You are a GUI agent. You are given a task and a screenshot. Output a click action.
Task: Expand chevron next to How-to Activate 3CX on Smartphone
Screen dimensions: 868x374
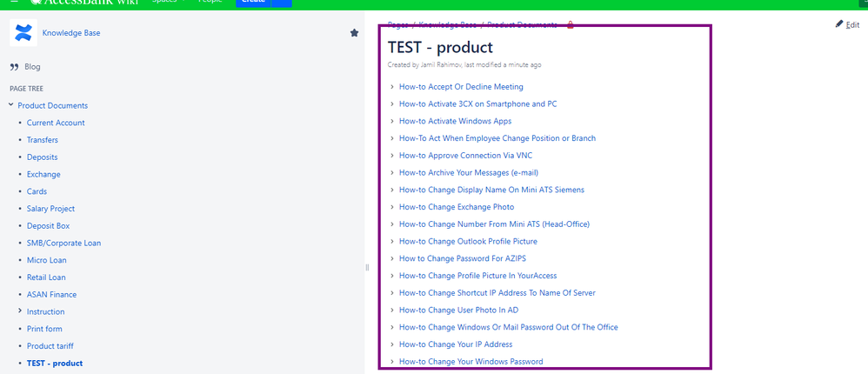pyautogui.click(x=392, y=104)
